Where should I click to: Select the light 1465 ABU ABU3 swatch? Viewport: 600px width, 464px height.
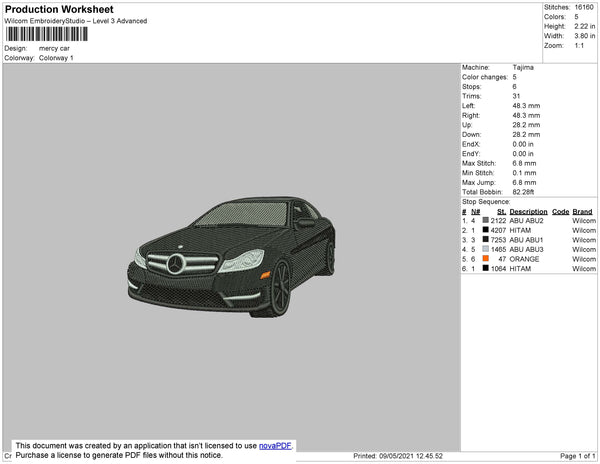[x=486, y=249]
